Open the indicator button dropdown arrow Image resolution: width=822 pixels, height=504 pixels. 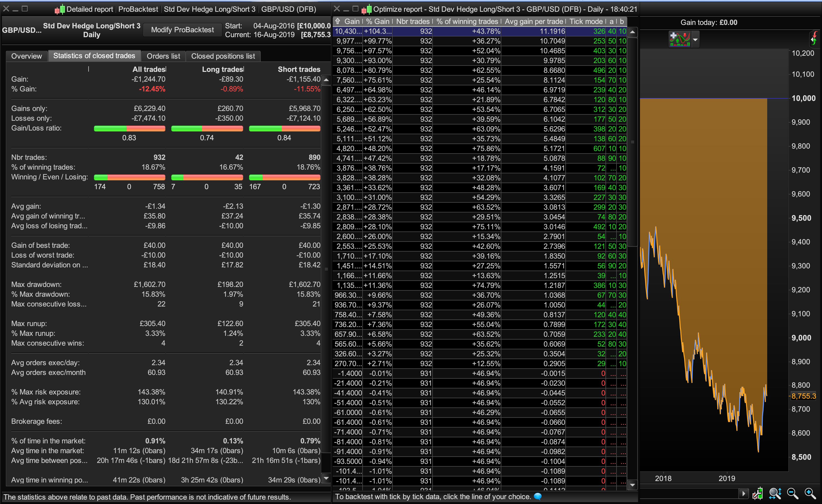pos(695,40)
